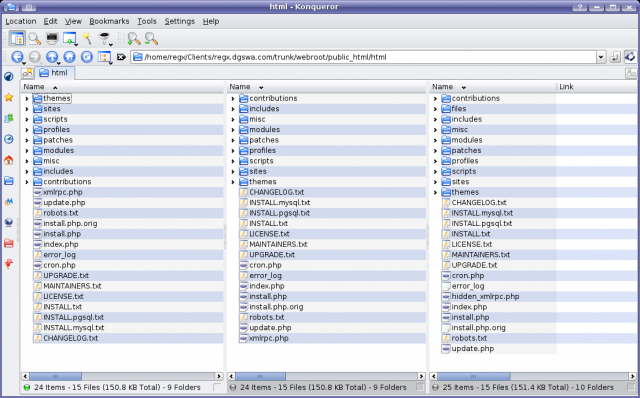Screen dimensions: 640x398
Task: Open the Help menu
Action: [x=211, y=21]
